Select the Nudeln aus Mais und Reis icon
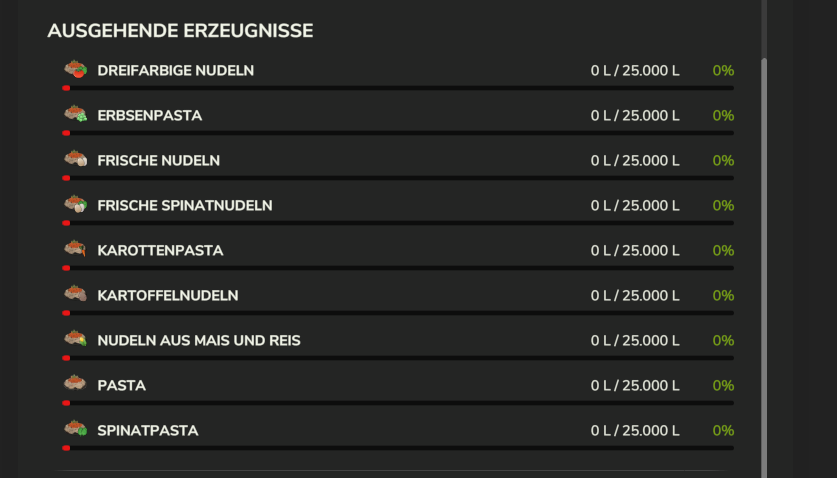Screen dimensions: 837x478 click(x=75, y=339)
